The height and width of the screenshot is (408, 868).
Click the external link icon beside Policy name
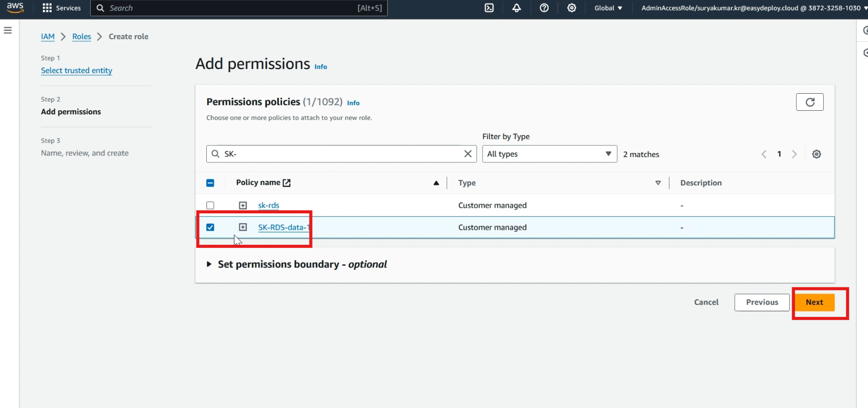[287, 183]
